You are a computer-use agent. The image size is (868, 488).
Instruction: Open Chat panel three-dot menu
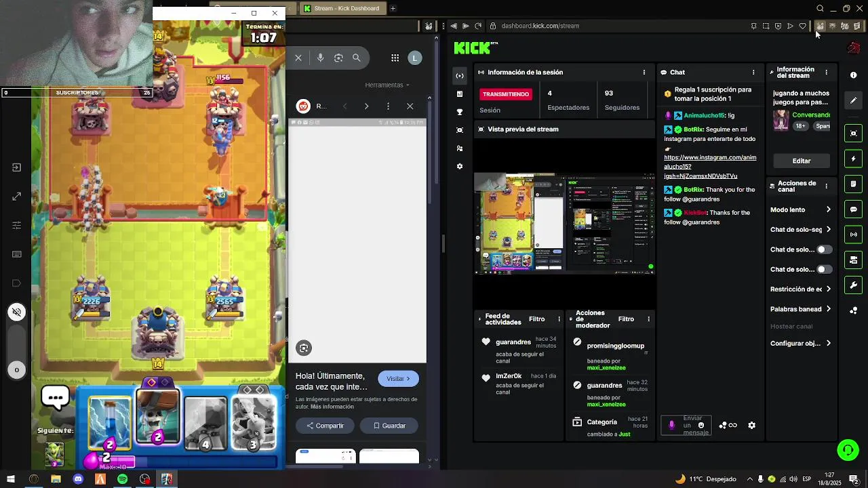(x=753, y=72)
